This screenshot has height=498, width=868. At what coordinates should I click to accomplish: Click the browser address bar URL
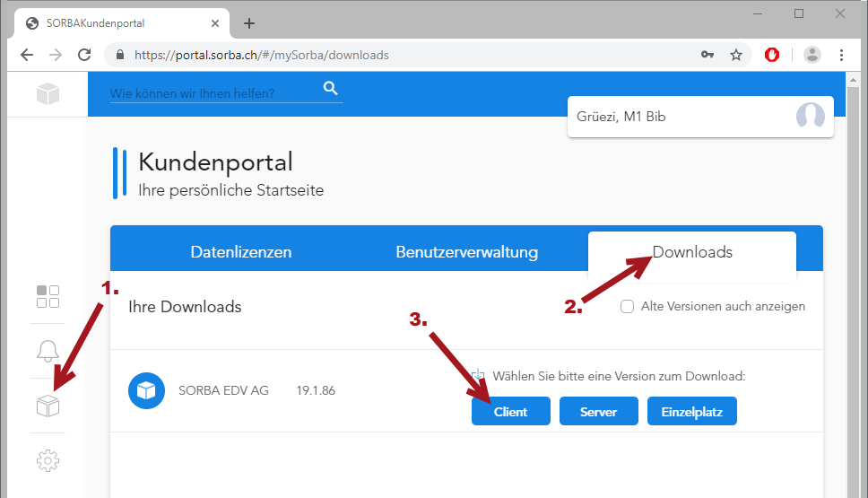click(262, 55)
